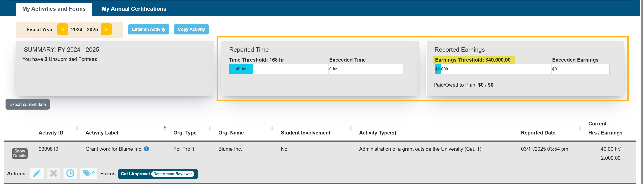Switch to My Annual Certifications tab
This screenshot has height=184, width=644.
click(134, 9)
